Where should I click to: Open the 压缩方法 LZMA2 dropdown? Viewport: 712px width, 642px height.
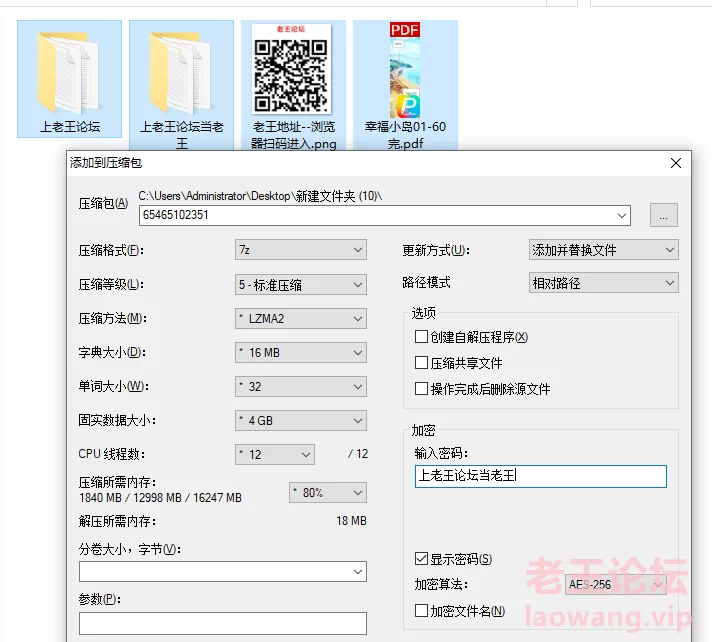(301, 319)
